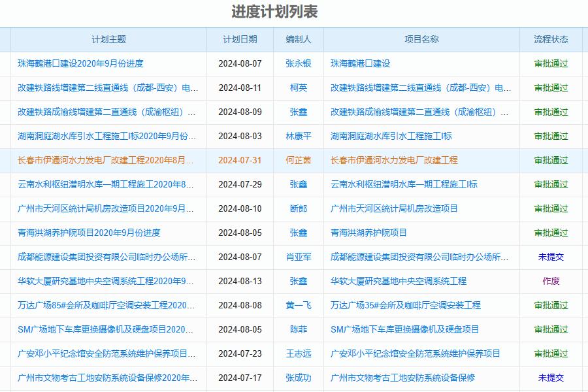Select date cell 2024-07-29
The width and height of the screenshot is (588, 392).
240,184
